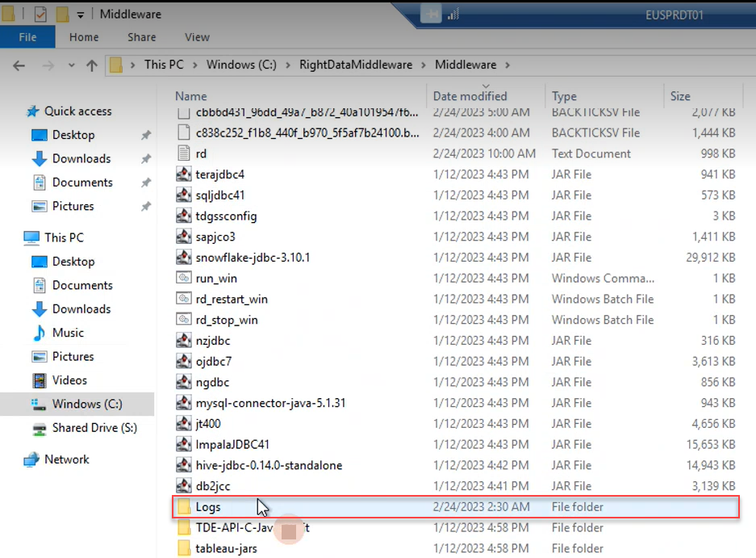Click Properties icon in title bar toolbar
The image size is (756, 558).
[x=40, y=15]
